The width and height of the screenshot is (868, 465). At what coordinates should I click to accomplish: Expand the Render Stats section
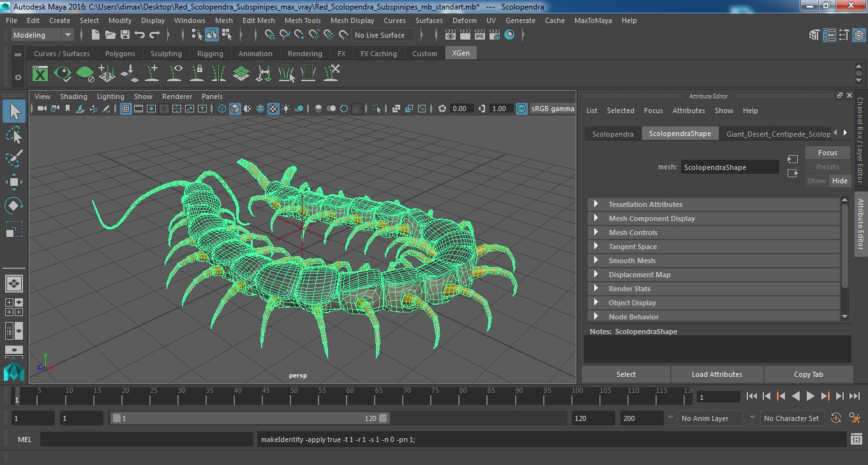tap(629, 289)
